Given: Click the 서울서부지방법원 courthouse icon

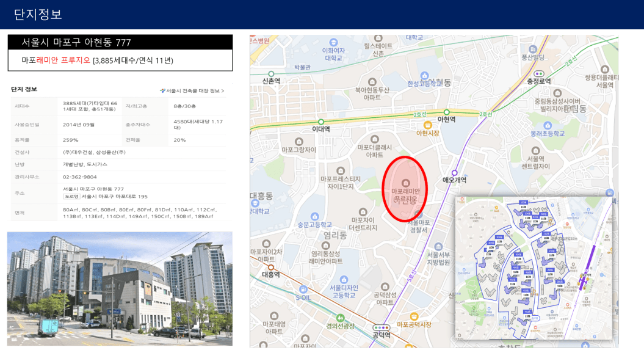Looking at the screenshot, I should pyautogui.click(x=438, y=246).
